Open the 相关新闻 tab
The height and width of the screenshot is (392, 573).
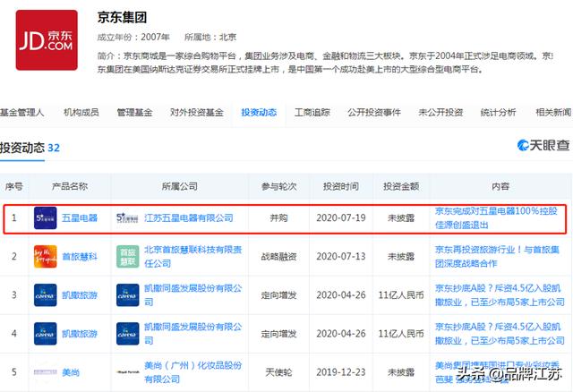[553, 113]
